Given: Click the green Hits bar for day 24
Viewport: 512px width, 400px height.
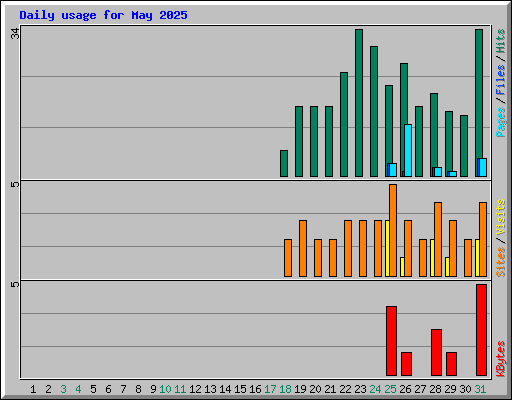Looking at the screenshot, I should point(374,111).
